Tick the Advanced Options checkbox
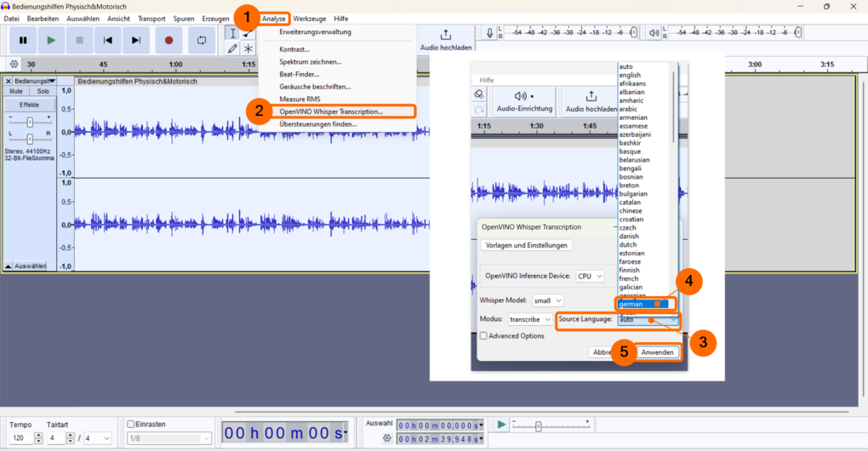The width and height of the screenshot is (868, 451). pos(483,336)
